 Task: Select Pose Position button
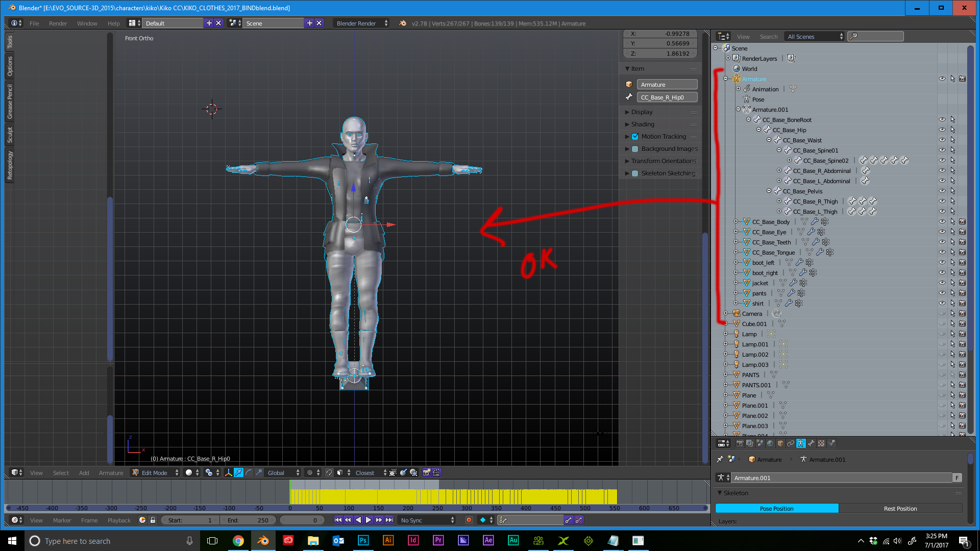pos(776,508)
